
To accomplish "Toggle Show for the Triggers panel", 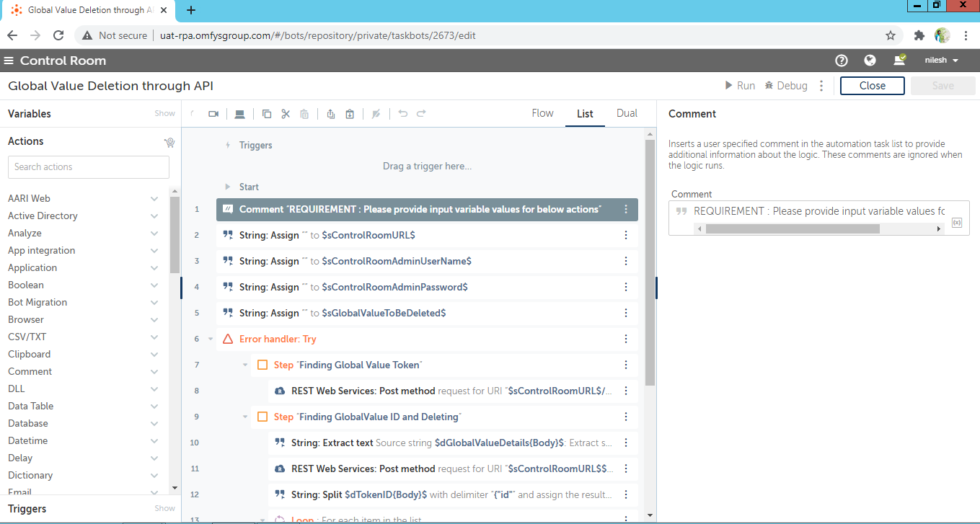I will [164, 508].
